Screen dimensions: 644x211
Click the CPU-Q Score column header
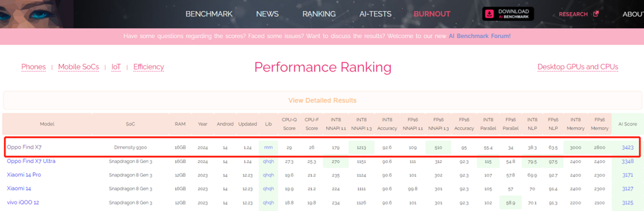coord(290,124)
